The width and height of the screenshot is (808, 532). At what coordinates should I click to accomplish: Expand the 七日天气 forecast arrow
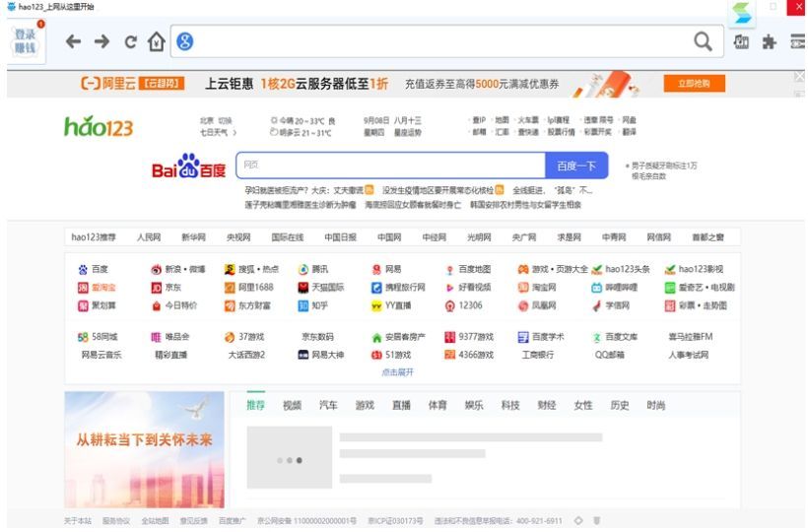pyautogui.click(x=235, y=133)
